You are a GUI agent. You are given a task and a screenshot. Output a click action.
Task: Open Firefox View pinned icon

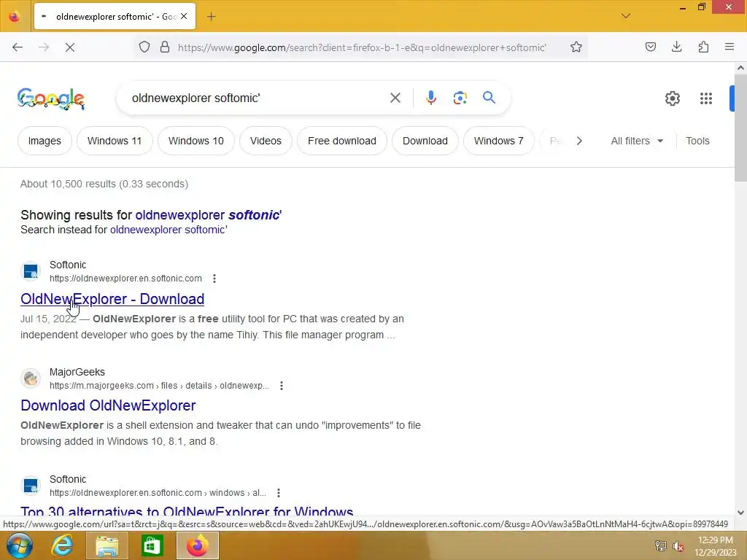point(15,16)
